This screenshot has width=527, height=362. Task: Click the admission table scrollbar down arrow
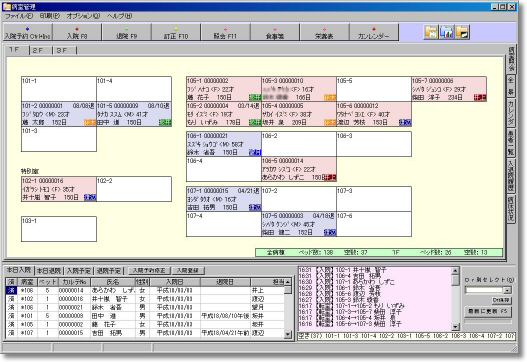[288, 334]
